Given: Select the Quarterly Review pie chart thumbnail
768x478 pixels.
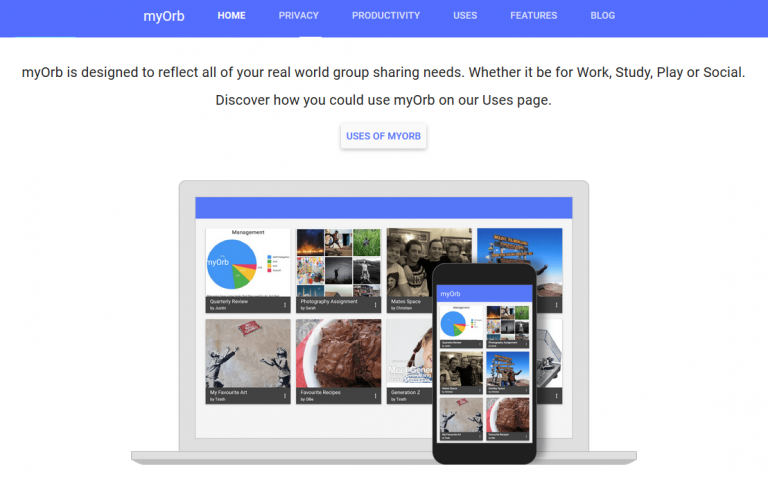Looking at the screenshot, I should click(247, 262).
